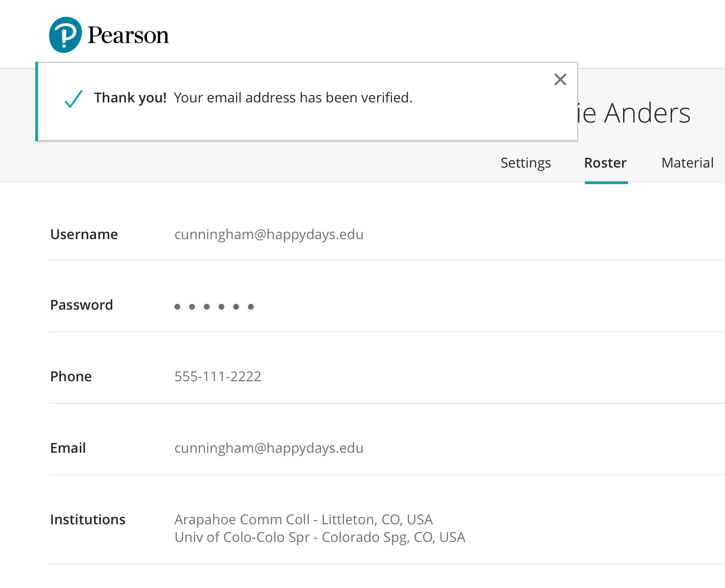Click the green checkmark icon
The image size is (725, 588).
coord(73,98)
